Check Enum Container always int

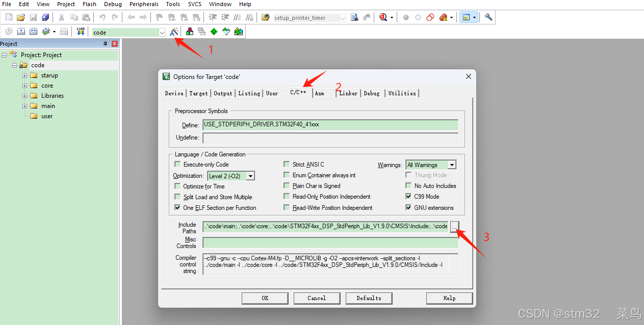(287, 175)
